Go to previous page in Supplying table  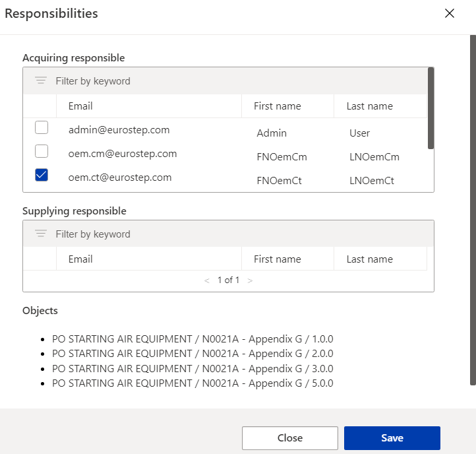point(207,280)
